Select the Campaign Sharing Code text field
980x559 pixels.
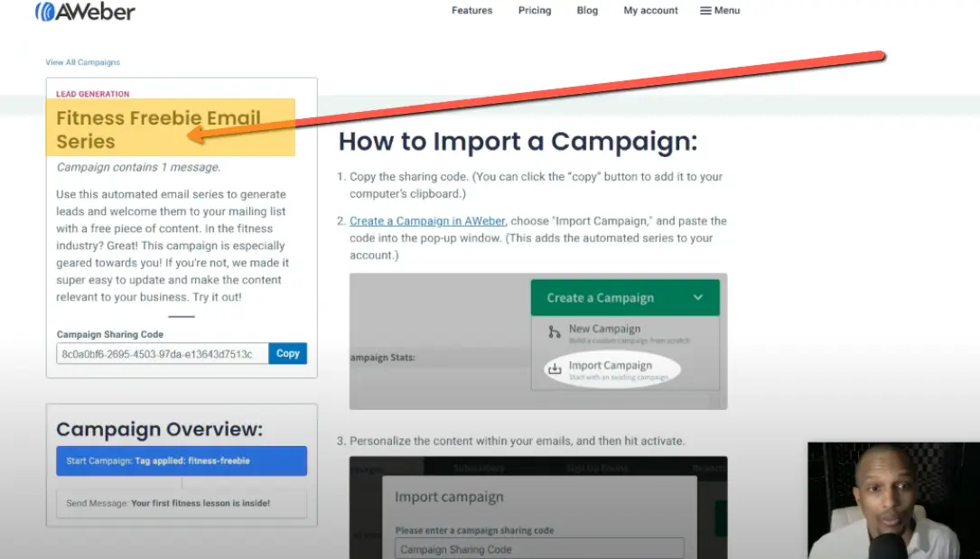(161, 353)
